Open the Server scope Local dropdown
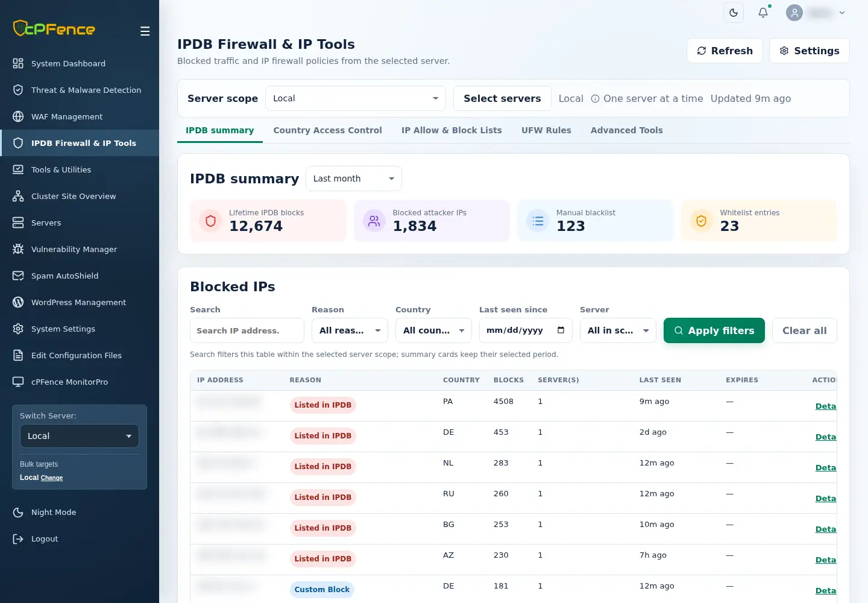Image resolution: width=868 pixels, height=603 pixels. tap(356, 98)
